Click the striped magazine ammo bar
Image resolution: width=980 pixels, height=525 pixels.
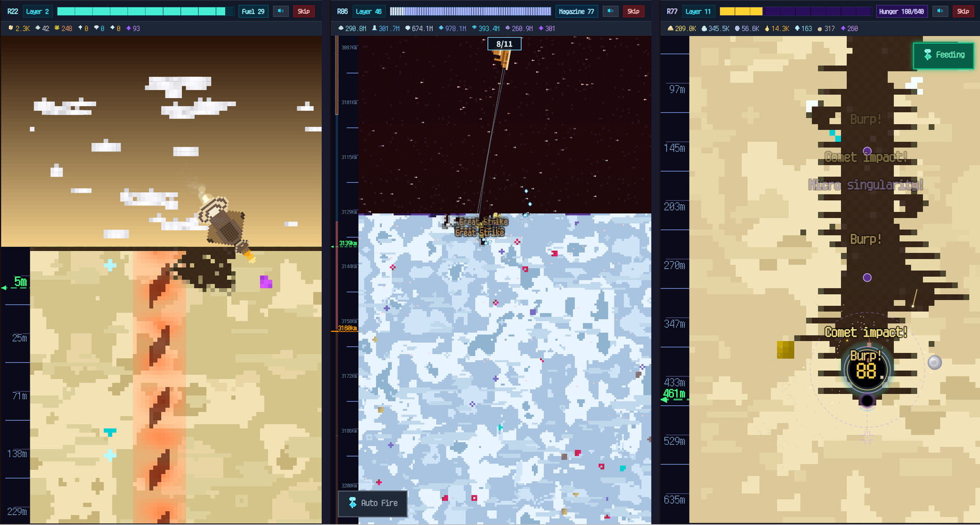[471, 11]
